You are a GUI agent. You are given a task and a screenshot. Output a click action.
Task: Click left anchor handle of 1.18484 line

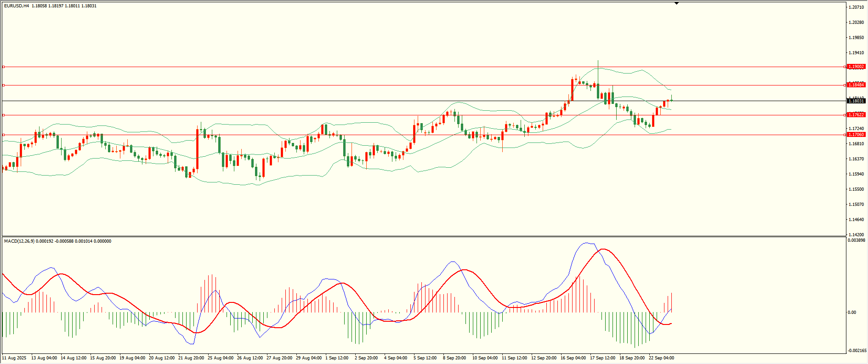[x=4, y=85]
